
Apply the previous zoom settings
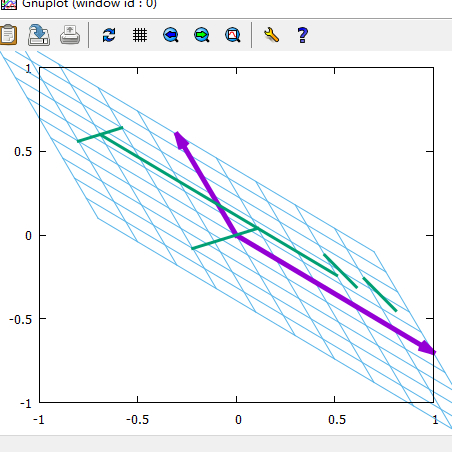pos(171,35)
